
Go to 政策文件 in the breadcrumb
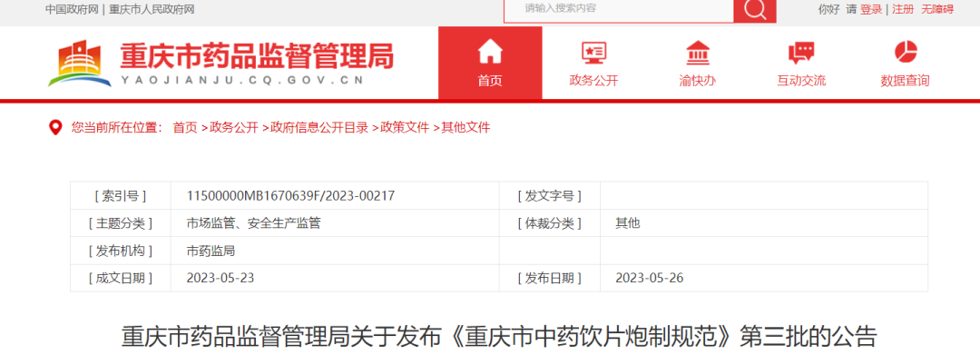405,127
